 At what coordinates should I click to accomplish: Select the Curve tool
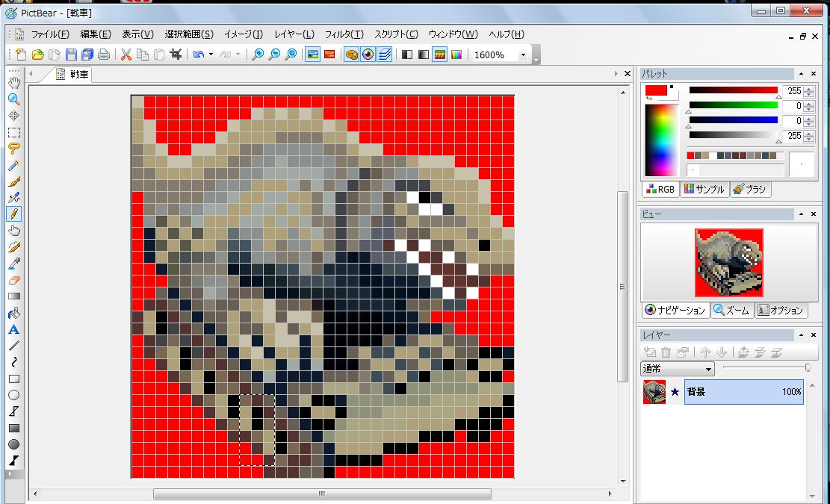pos(14,362)
